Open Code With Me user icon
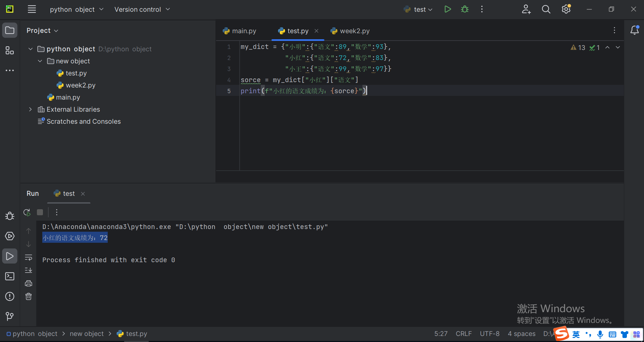Image resolution: width=644 pixels, height=342 pixels. tap(526, 9)
